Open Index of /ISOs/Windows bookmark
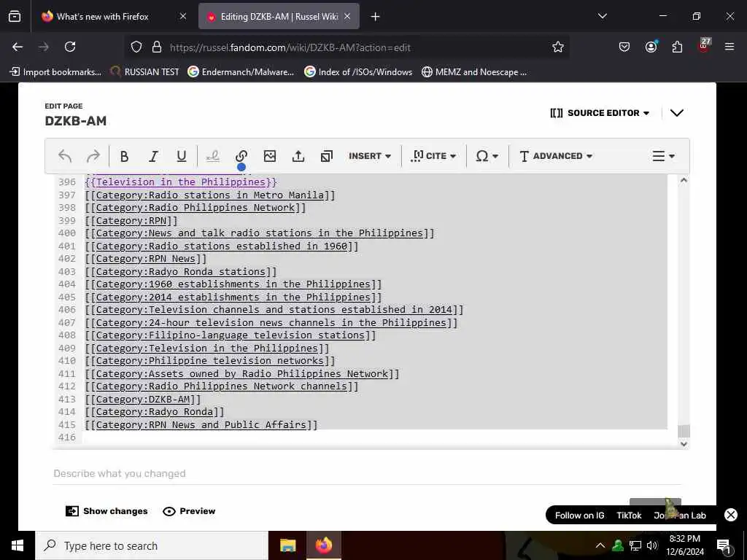Viewport: 747px width, 560px height. click(358, 72)
